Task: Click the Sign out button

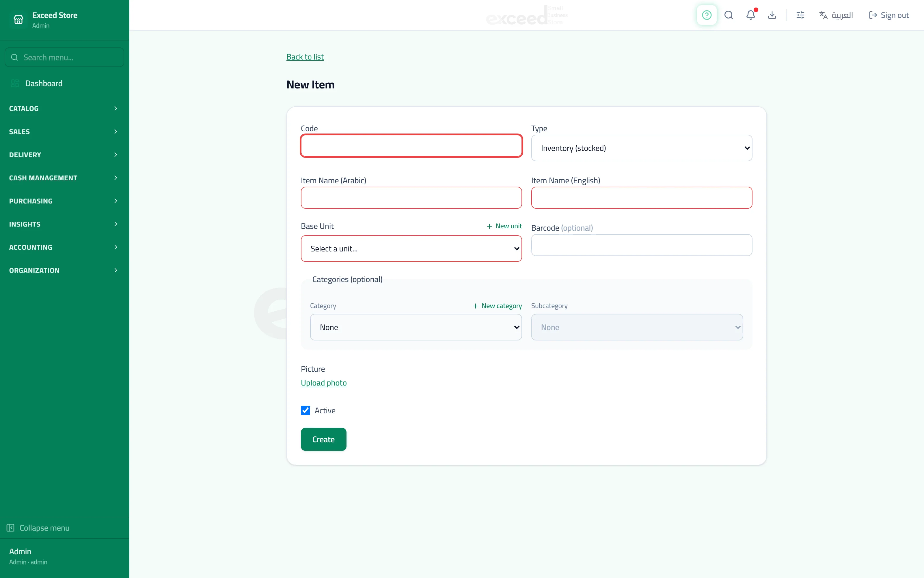Action: click(x=888, y=15)
